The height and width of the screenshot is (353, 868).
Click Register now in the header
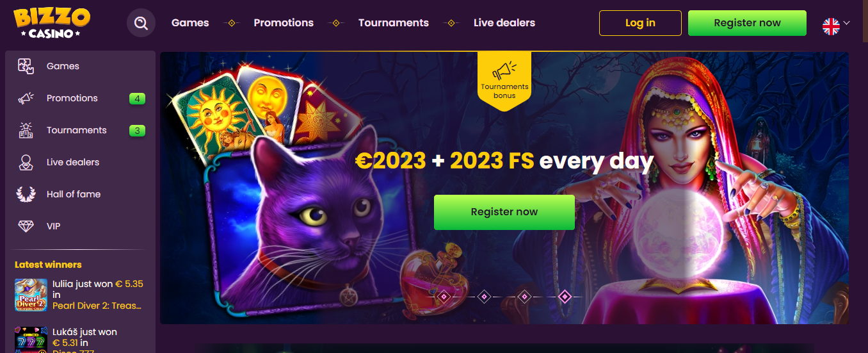click(x=747, y=23)
